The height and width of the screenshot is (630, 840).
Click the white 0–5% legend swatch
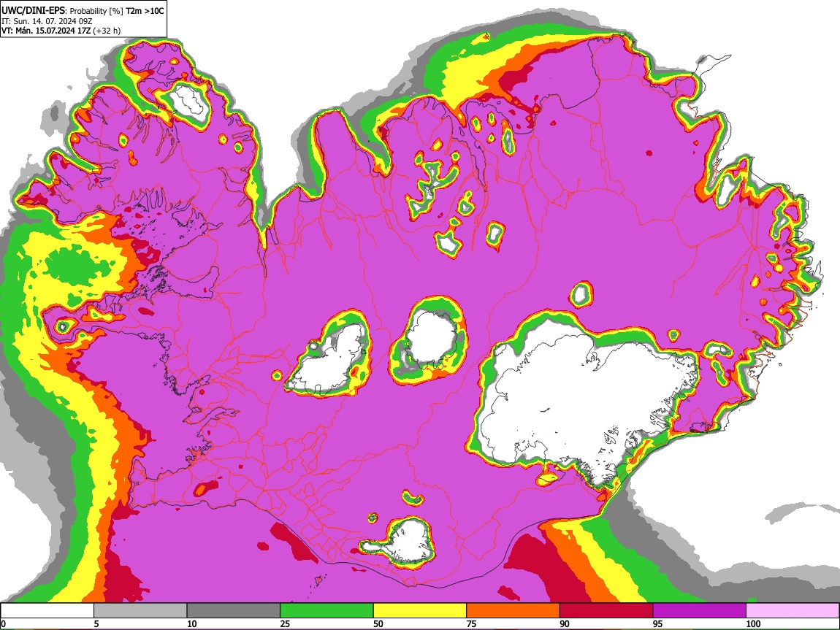[x=47, y=610]
